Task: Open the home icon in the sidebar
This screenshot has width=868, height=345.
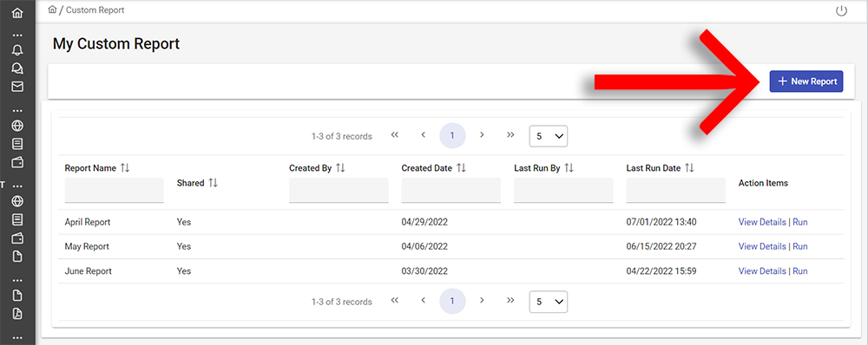Action: [x=17, y=12]
